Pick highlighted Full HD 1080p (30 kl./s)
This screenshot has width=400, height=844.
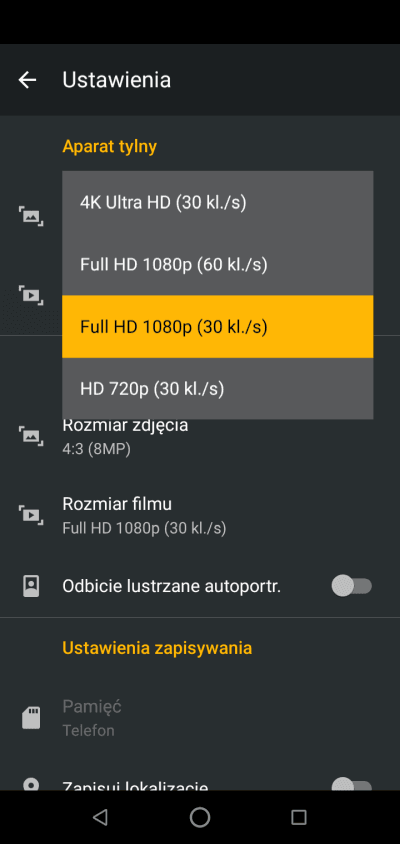pos(217,326)
